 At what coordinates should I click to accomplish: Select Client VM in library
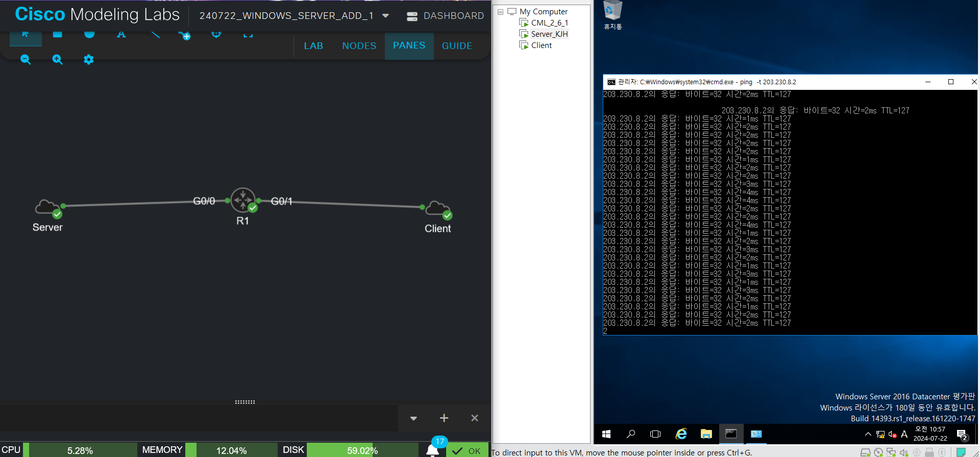click(x=541, y=45)
